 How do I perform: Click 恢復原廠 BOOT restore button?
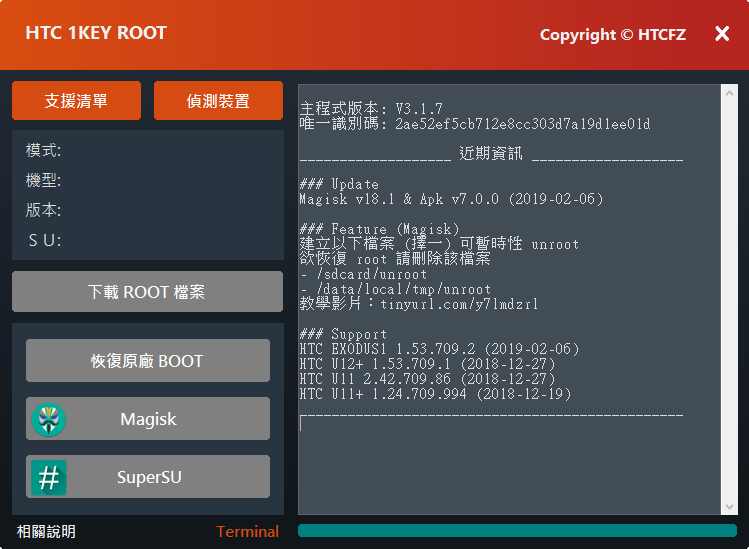148,361
